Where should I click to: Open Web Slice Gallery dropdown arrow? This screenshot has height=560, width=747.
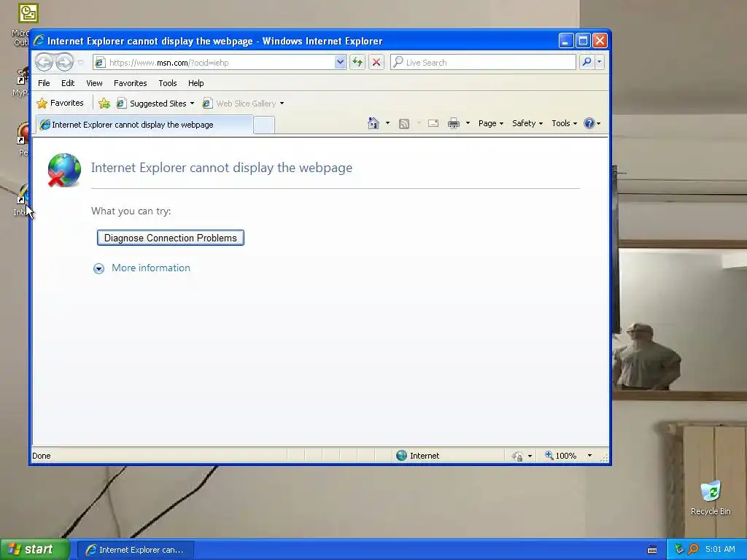[x=282, y=104]
